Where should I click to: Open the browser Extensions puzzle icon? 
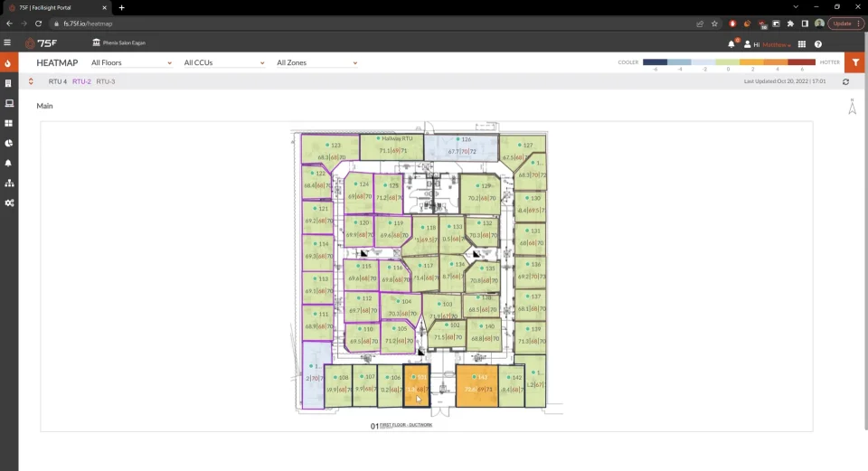(790, 24)
